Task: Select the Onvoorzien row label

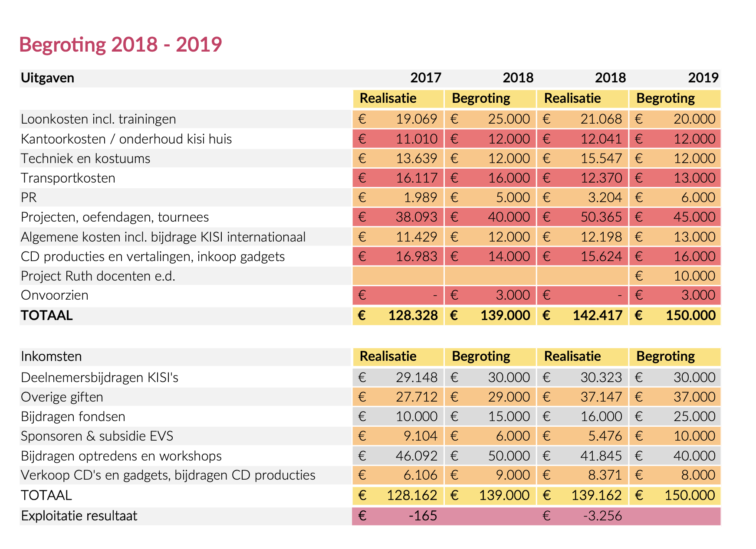Action: pyautogui.click(x=55, y=295)
